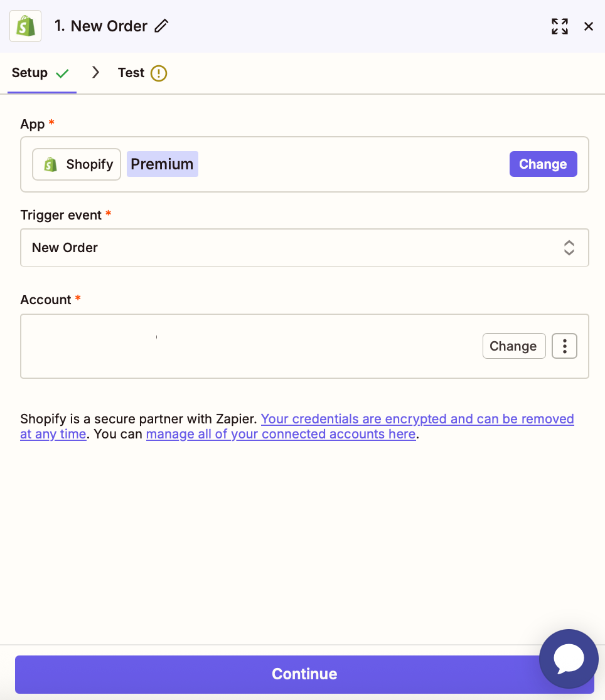The image size is (605, 700).
Task: Switch to the Setup tab
Action: click(30, 73)
